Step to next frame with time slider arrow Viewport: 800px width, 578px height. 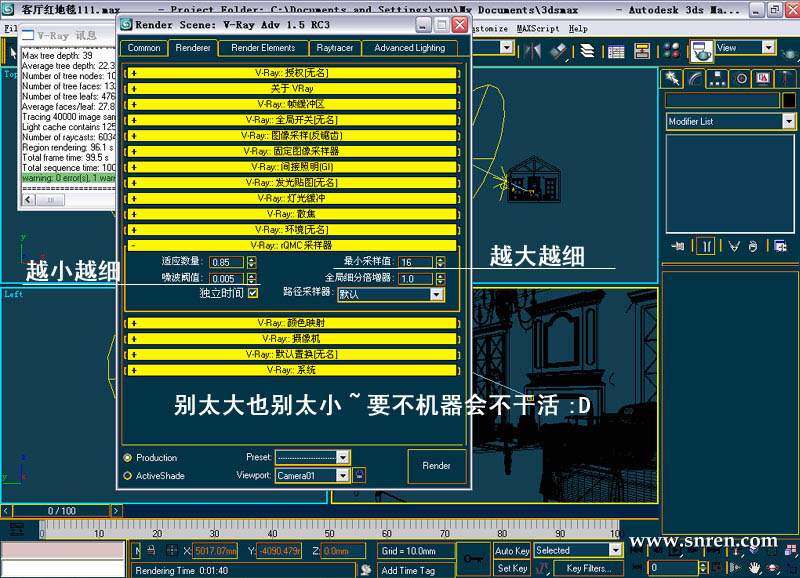pyautogui.click(x=116, y=511)
